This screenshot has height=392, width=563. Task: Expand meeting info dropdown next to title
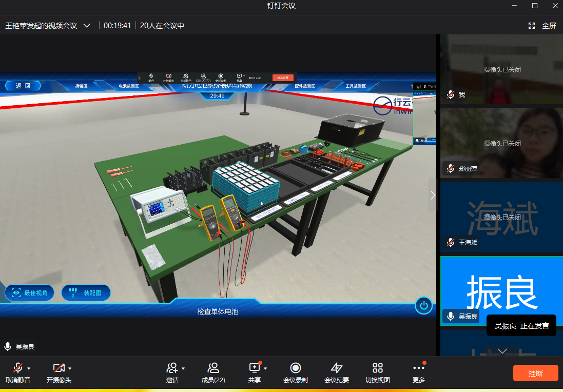coord(87,25)
